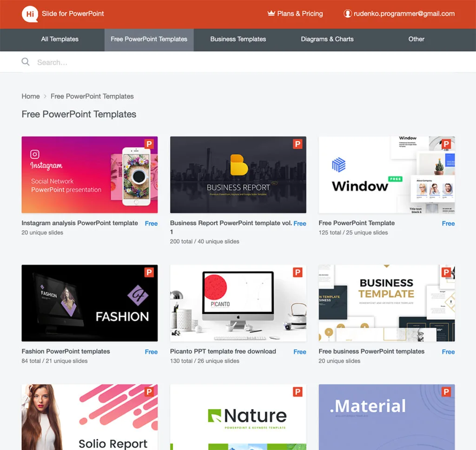Click PowerPoint badge on Business Report thumbnail
The image size is (476, 450).
coord(297,144)
